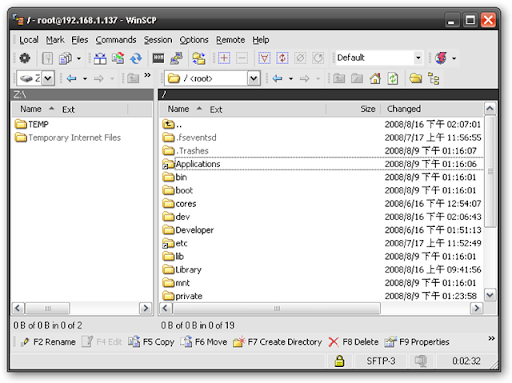Click F8 Delete button

[x=353, y=342]
